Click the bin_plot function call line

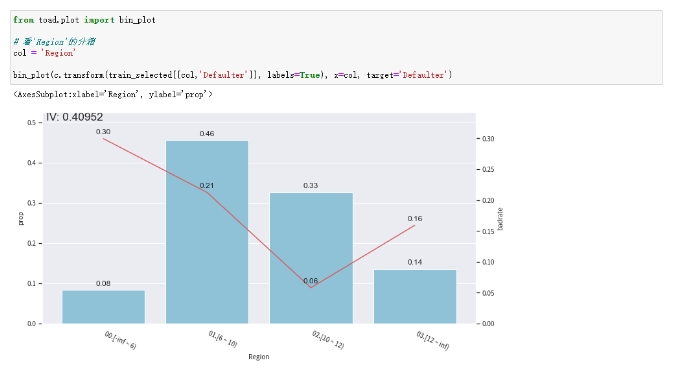[x=232, y=75]
